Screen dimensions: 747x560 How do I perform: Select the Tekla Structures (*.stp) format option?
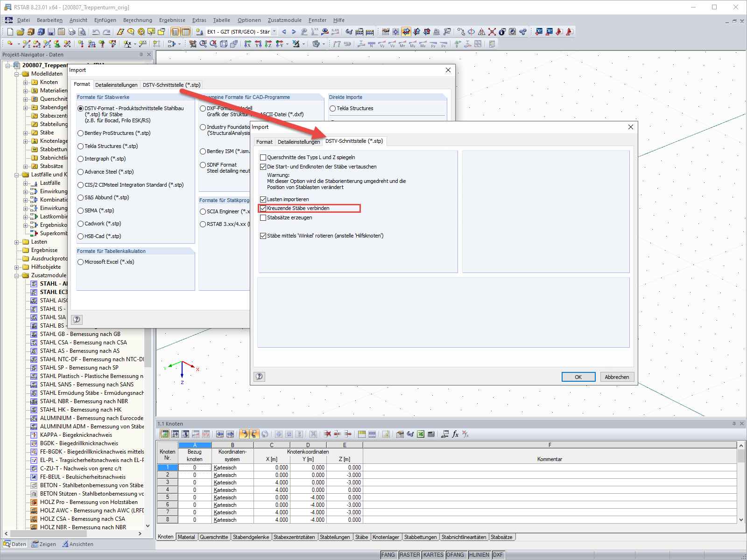point(81,146)
